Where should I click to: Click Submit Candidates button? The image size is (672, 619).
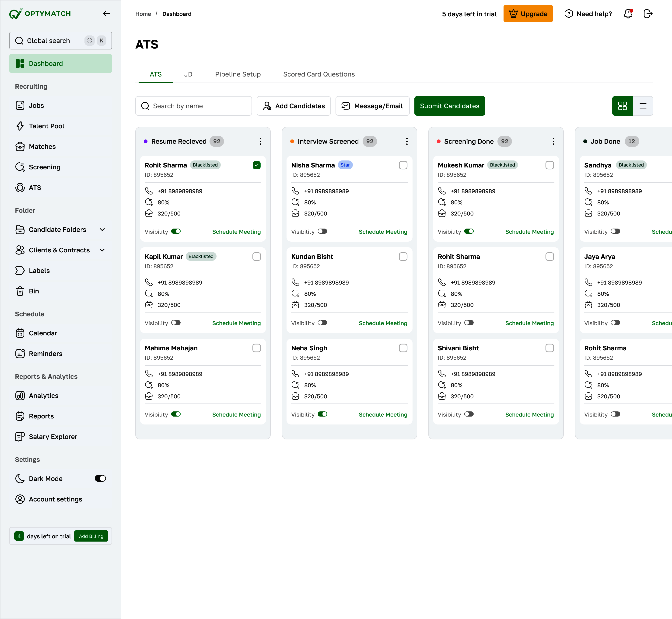[449, 106]
